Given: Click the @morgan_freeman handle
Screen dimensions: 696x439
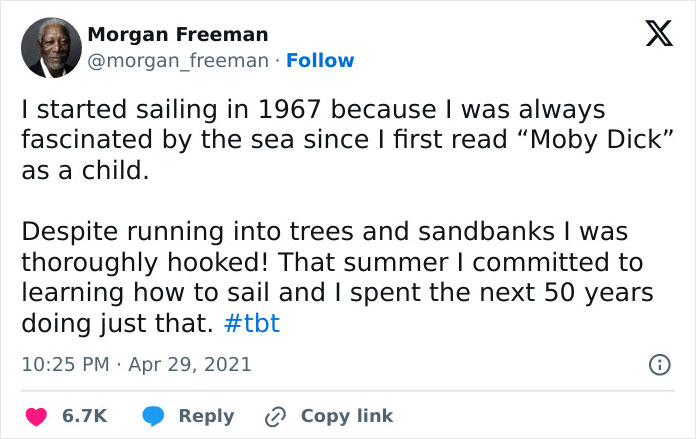Looking at the screenshot, I should point(178,61).
